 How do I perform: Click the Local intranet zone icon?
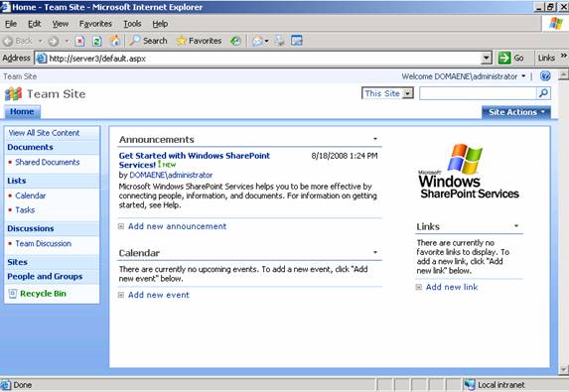pos(470,385)
